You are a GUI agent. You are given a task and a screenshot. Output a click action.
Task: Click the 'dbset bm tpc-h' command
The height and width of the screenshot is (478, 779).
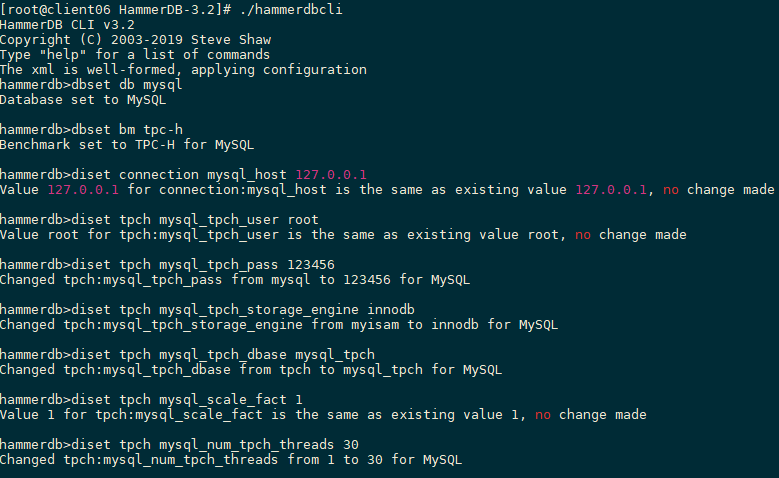click(127, 130)
